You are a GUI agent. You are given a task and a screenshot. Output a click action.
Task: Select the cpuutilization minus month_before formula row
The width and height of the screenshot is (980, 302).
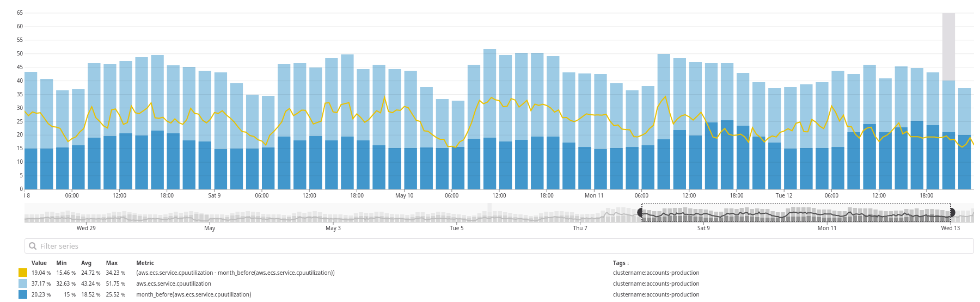pos(235,273)
